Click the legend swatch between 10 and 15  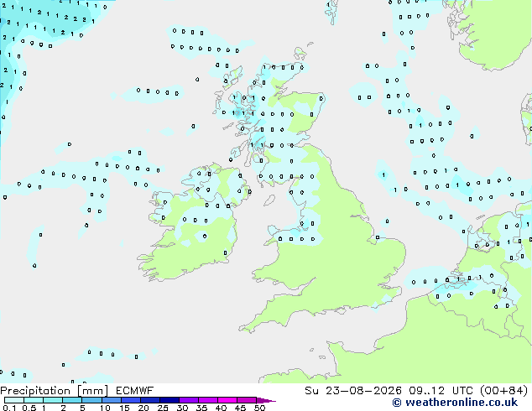(112, 400)
